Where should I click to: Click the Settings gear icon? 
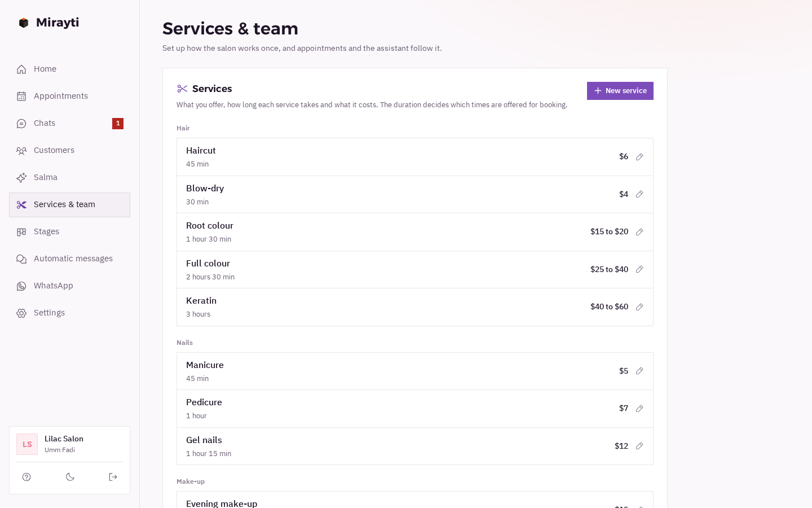point(21,313)
